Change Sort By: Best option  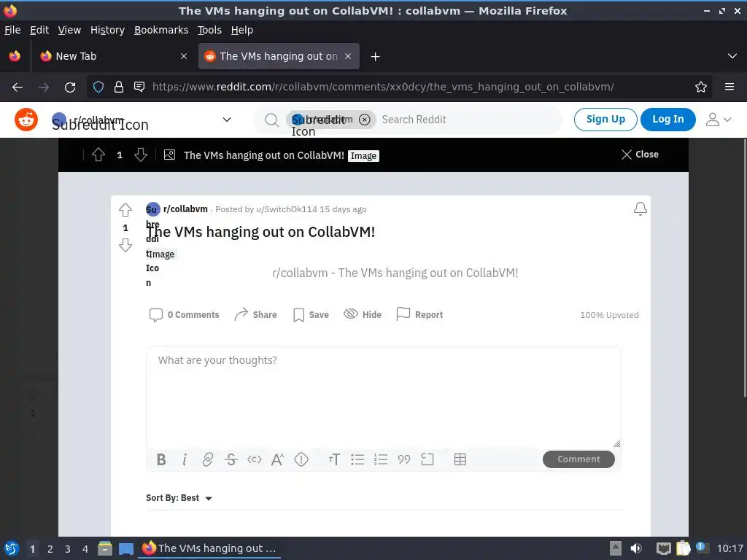[x=179, y=498]
